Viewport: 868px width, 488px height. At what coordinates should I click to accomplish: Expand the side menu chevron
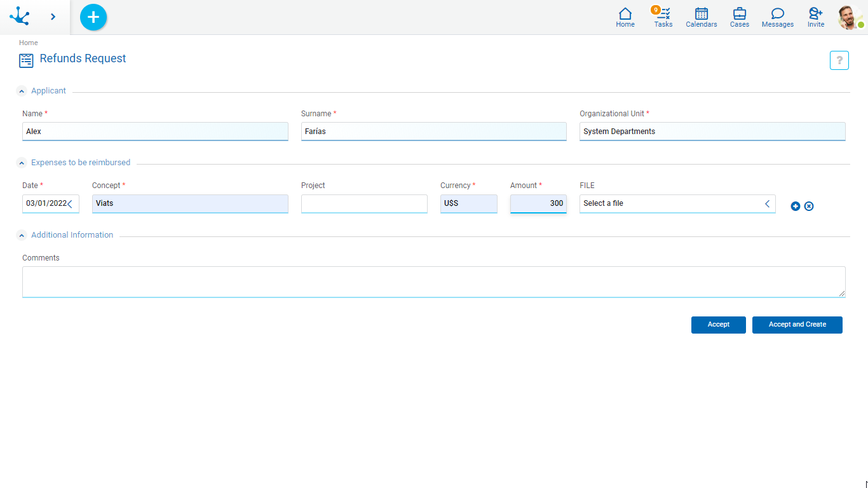53,17
